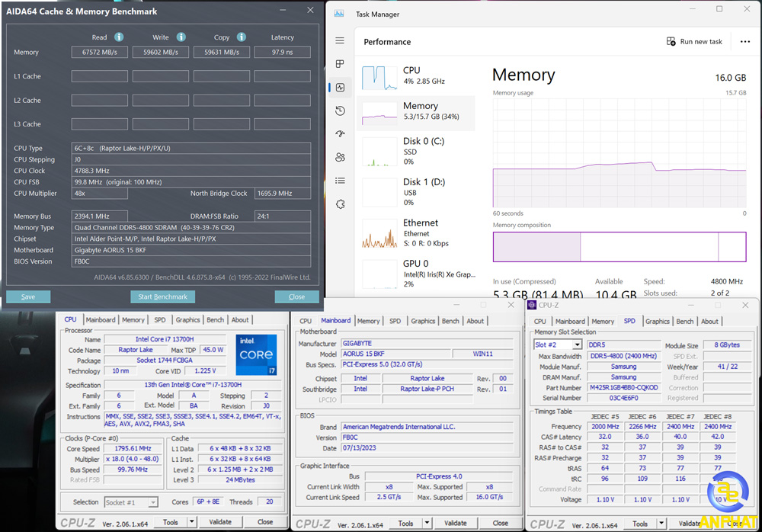The image size is (762, 532).
Task: Select Disk 1 (D:) USB in Performance list
Action: (x=416, y=192)
